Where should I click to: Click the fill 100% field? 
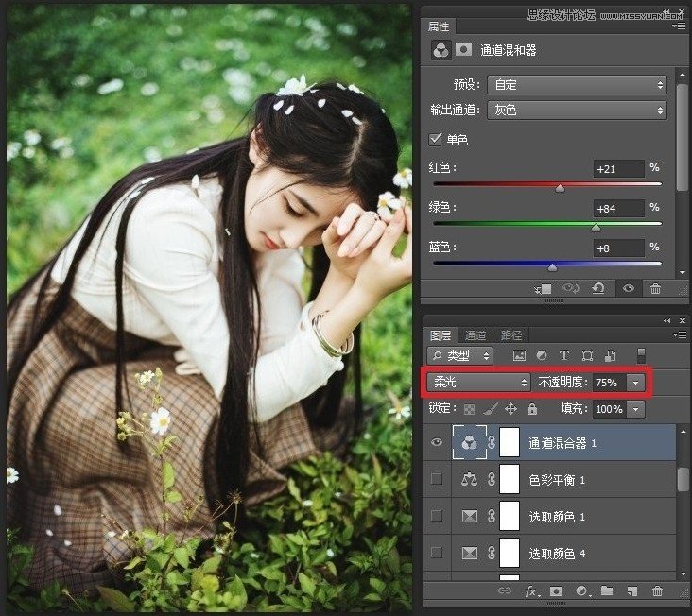coord(610,409)
